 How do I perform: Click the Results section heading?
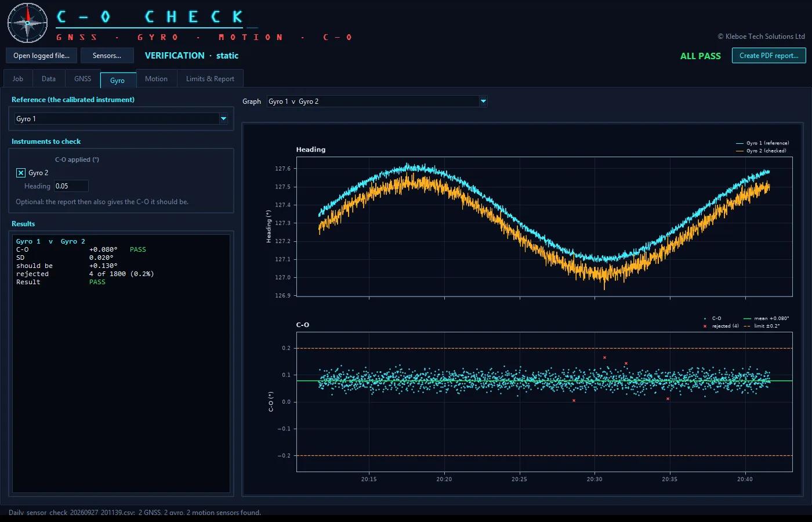(23, 224)
